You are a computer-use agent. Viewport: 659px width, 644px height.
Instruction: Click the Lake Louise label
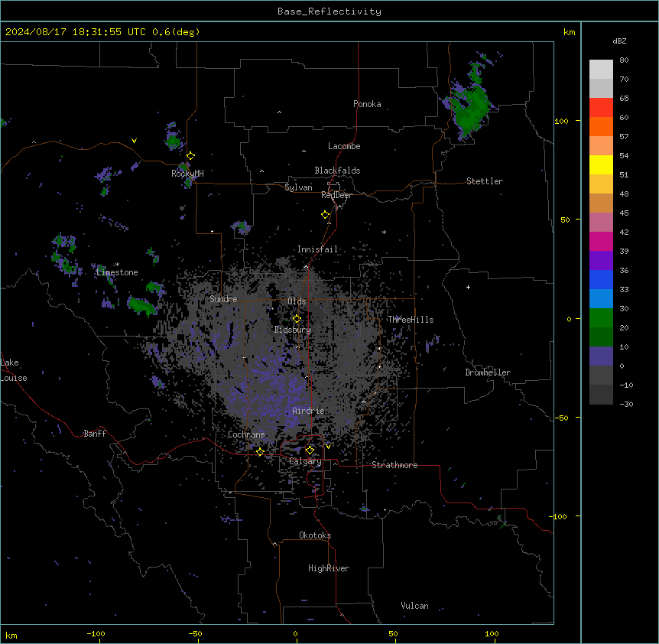pos(14,370)
